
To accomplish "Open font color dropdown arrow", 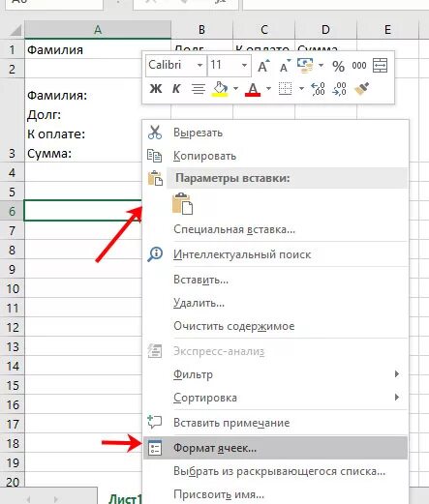I will pos(268,88).
